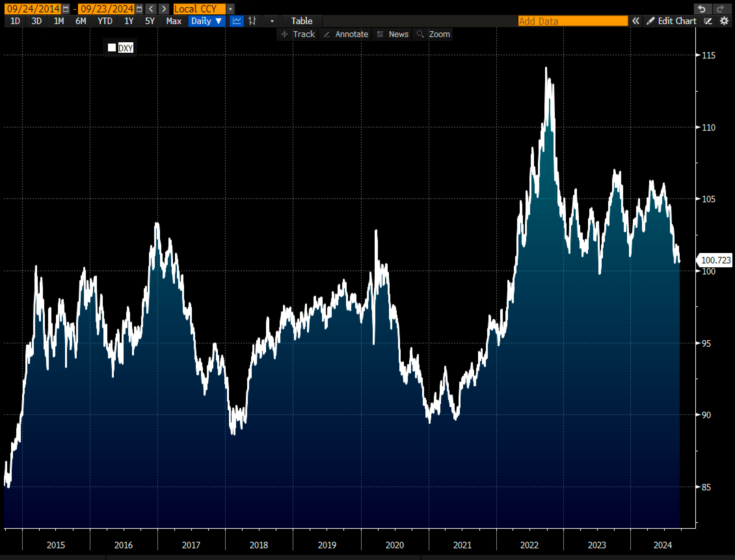735x560 pixels.
Task: Click the Table button
Action: pyautogui.click(x=302, y=21)
